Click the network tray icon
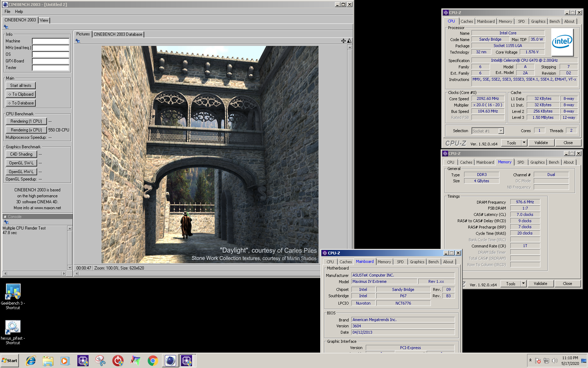This screenshot has width=588, height=368. (546, 361)
